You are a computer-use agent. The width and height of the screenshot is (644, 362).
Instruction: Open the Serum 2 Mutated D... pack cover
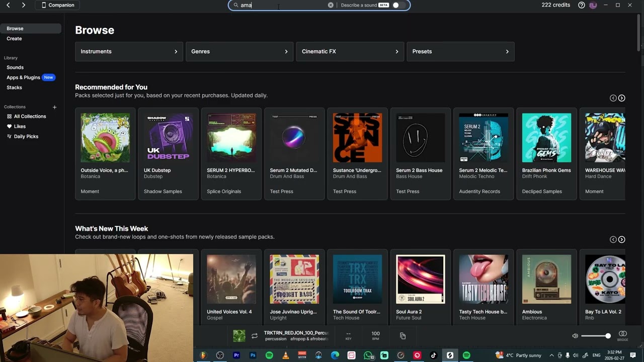pos(294,138)
